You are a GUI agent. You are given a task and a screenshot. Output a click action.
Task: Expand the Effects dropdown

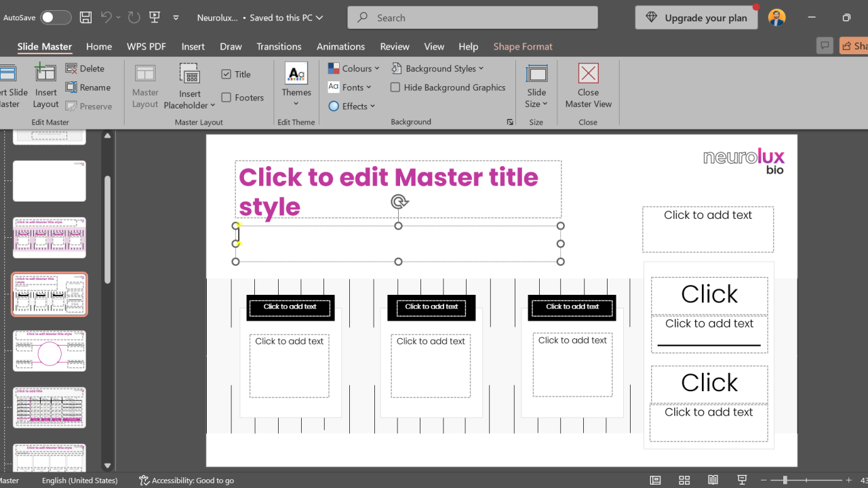(351, 106)
